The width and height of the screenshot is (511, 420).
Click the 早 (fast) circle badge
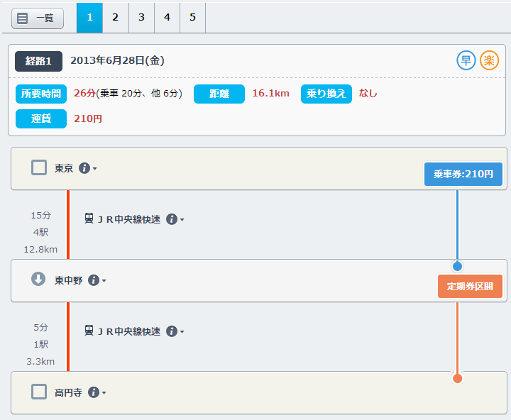coord(466,60)
